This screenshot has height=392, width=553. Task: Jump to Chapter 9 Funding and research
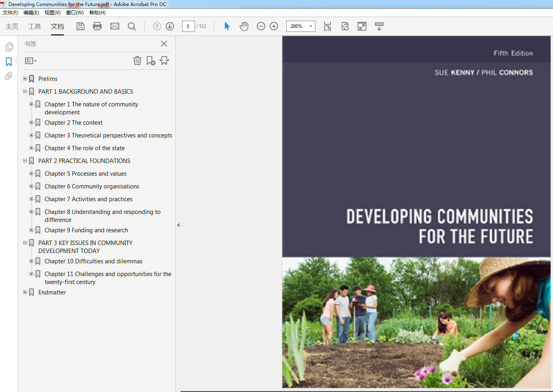(x=86, y=230)
